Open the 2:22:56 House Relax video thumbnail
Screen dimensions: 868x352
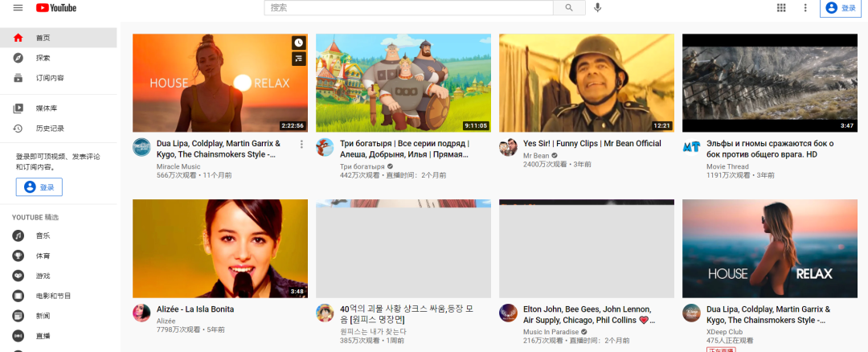220,83
